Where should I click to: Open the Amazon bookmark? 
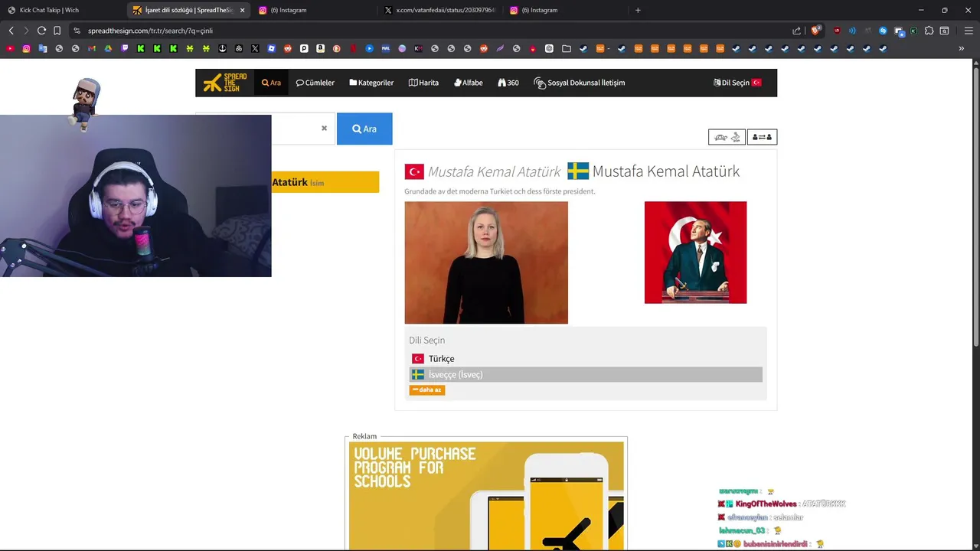pos(320,48)
